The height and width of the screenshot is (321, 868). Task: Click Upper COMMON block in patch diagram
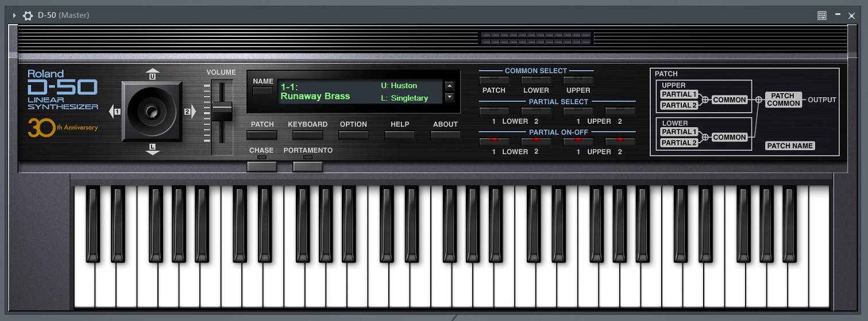point(730,100)
